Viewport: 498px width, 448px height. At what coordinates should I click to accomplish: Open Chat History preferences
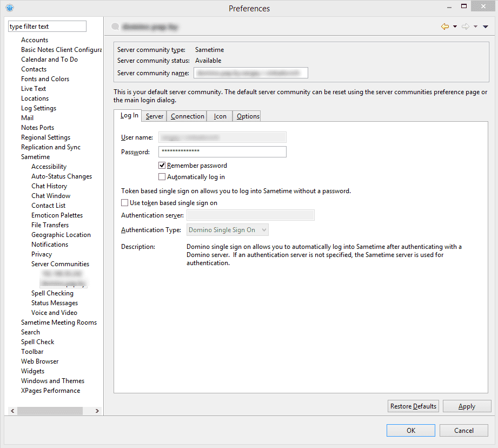[49, 186]
